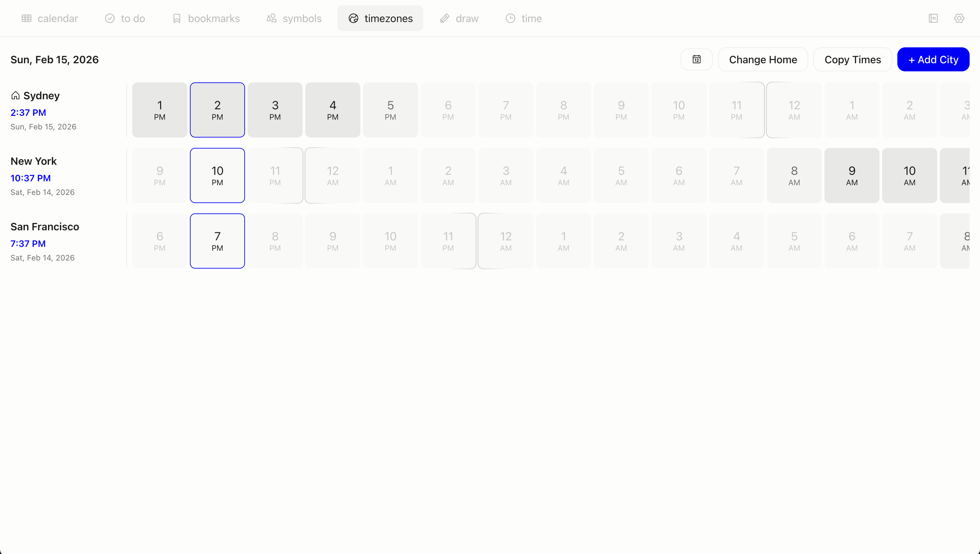Open the date picker calendar button
The image size is (980, 554).
pos(696,59)
